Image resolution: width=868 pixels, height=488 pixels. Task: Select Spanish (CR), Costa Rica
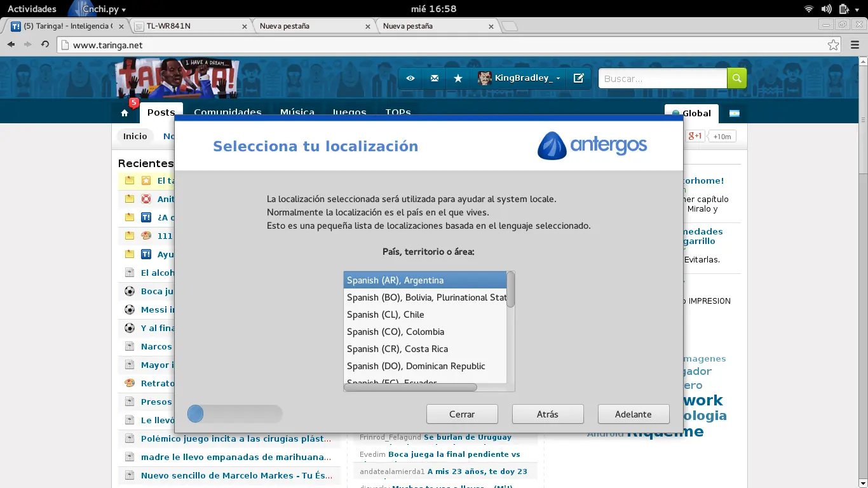pyautogui.click(x=425, y=349)
